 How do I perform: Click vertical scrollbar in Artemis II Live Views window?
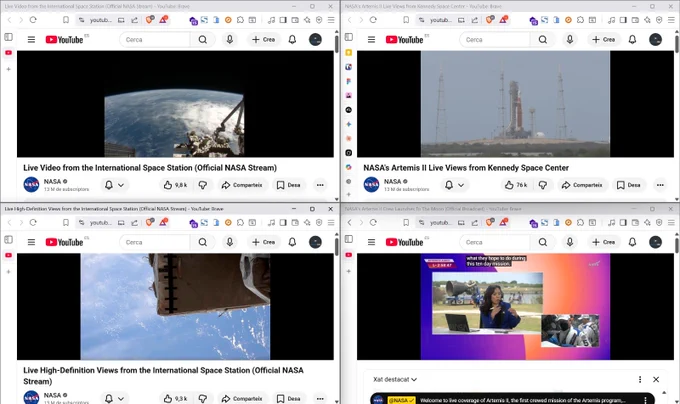pyautogui.click(x=677, y=45)
